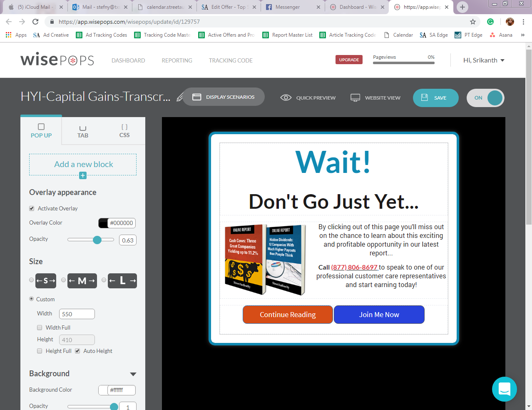Click the browser reload icon
Image resolution: width=532 pixels, height=410 pixels.
pyautogui.click(x=35, y=22)
